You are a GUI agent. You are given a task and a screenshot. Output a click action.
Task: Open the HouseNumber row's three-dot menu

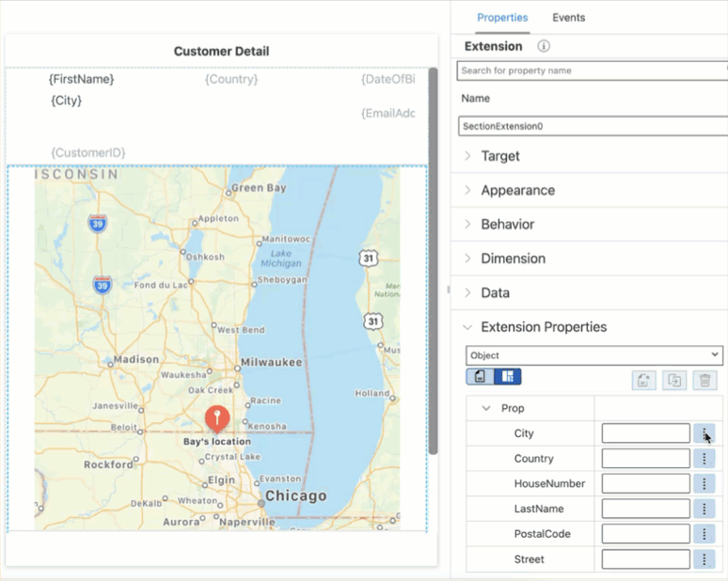pos(704,483)
